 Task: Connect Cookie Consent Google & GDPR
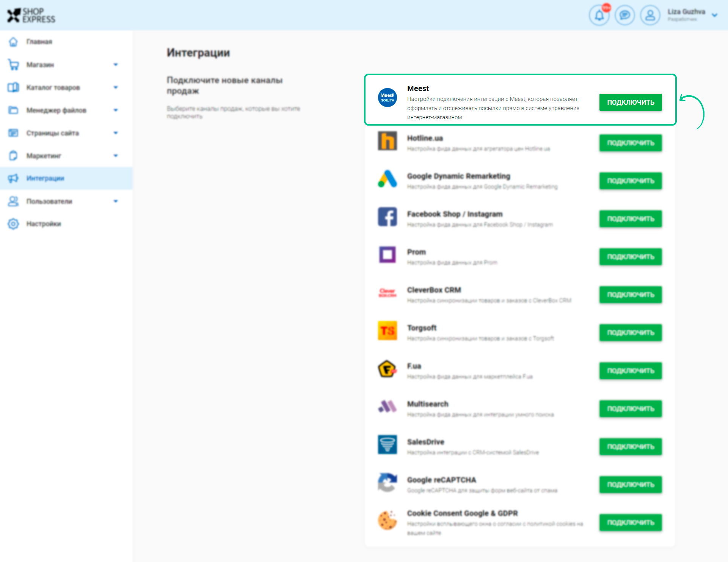(x=631, y=522)
